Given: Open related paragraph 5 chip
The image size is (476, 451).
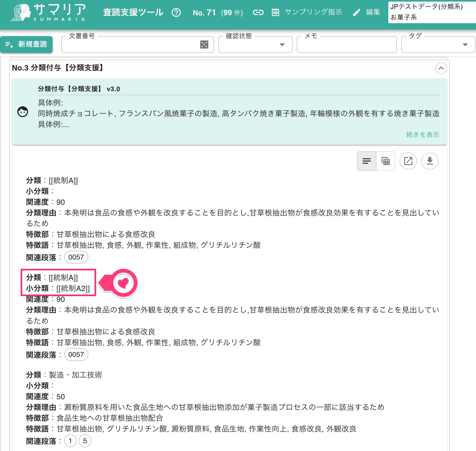Looking at the screenshot, I should tap(85, 441).
